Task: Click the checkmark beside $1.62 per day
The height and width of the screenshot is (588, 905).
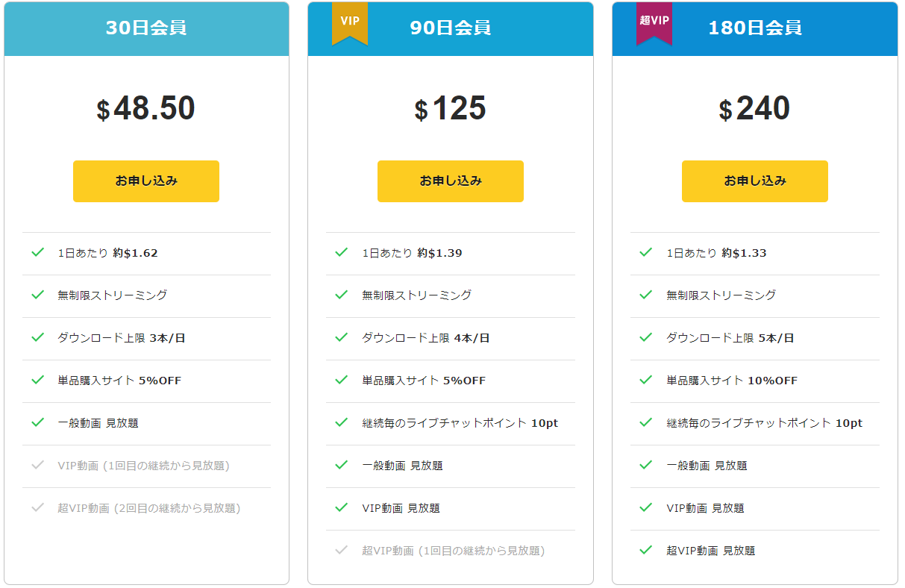Action: 38,253
